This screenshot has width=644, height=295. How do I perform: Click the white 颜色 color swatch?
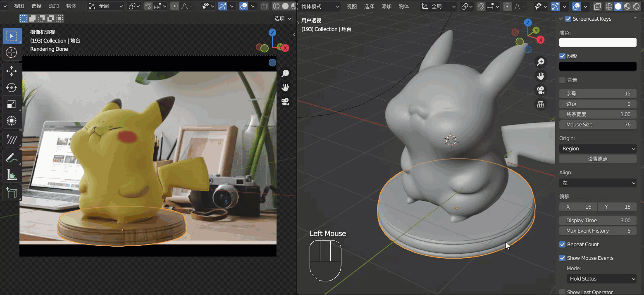coord(598,42)
